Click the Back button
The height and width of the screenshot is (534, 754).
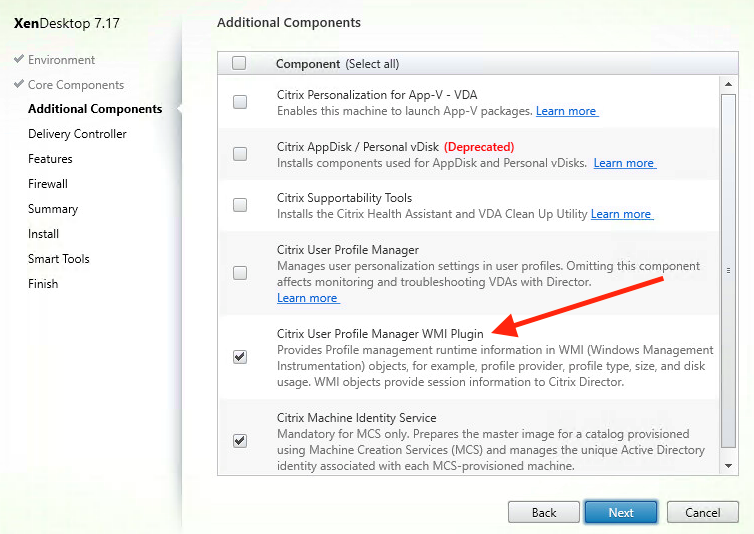coord(544,512)
